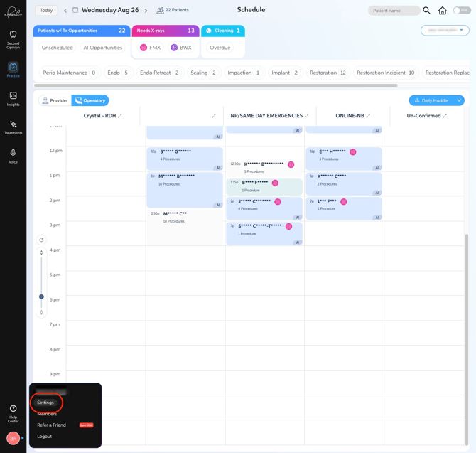Image resolution: width=476 pixels, height=453 pixels.
Task: Expand the NP/SAME DAY EMERGENCIES column
Action: [x=307, y=116]
